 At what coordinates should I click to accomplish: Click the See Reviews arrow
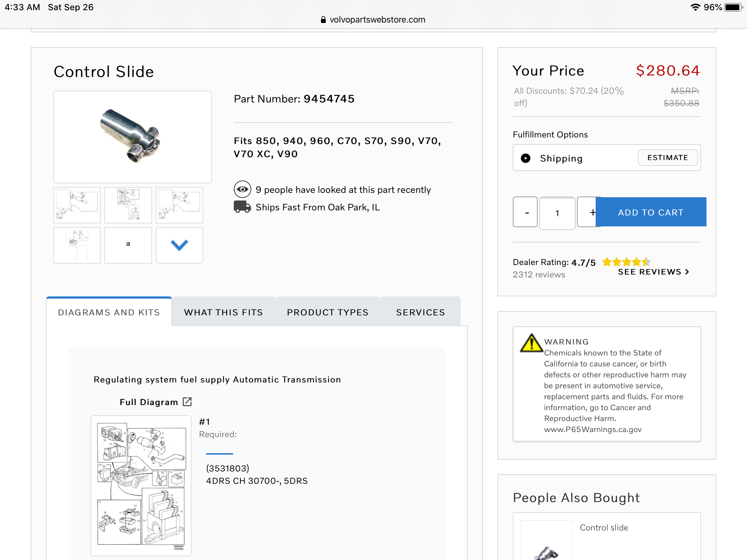(x=687, y=272)
